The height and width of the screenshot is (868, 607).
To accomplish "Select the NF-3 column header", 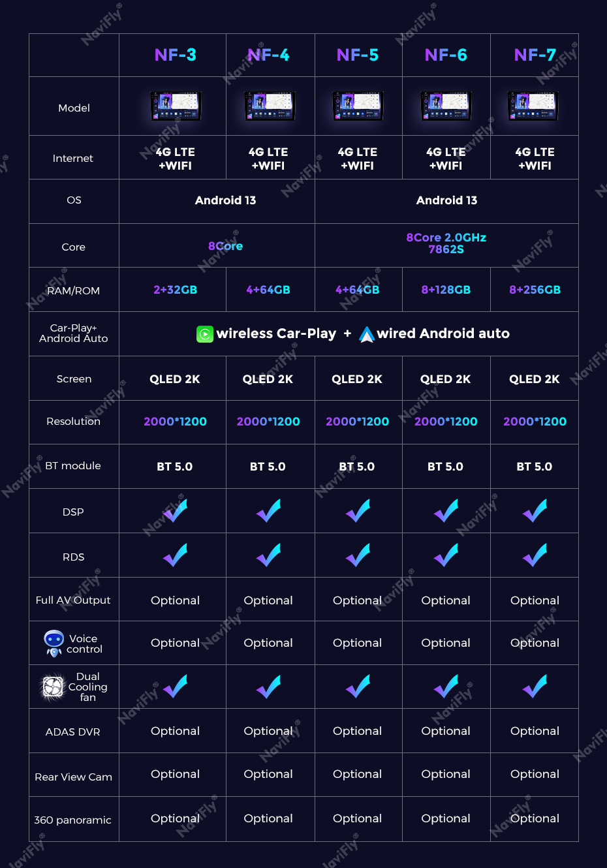I will point(175,55).
